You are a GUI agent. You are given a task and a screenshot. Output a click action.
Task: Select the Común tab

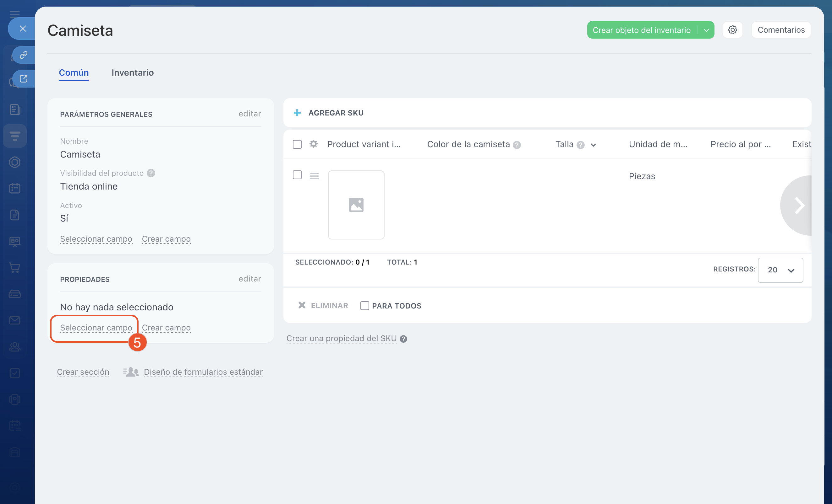74,72
